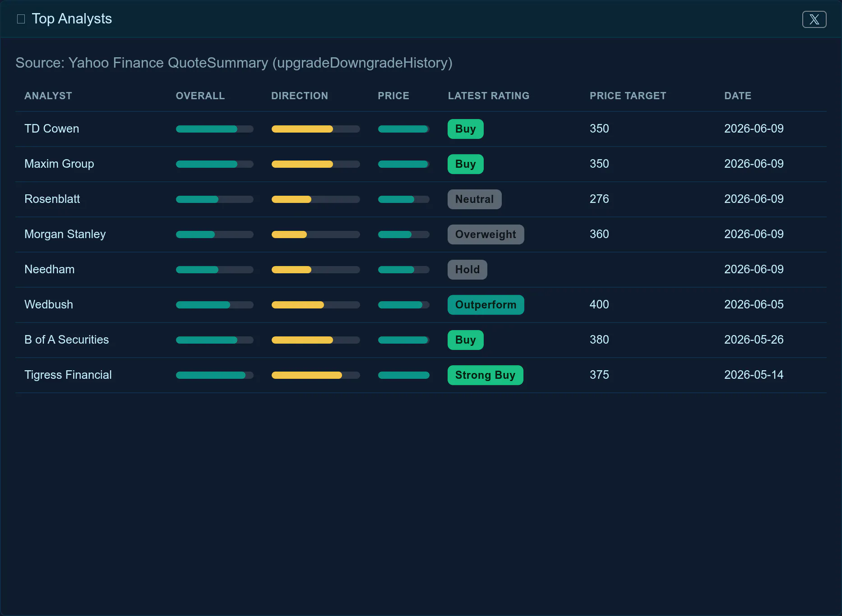Click the Latest Rating column header

[489, 96]
